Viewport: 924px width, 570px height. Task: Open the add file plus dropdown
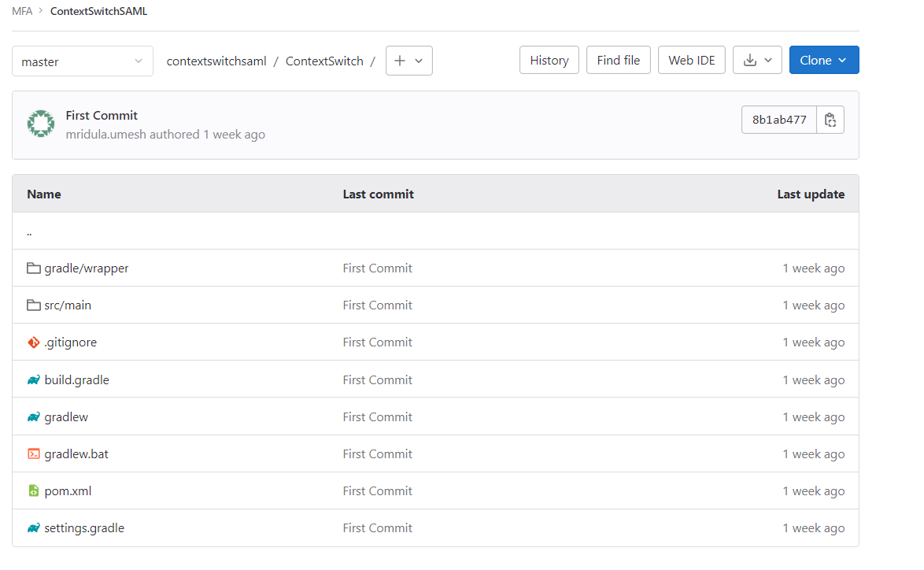[x=408, y=61]
